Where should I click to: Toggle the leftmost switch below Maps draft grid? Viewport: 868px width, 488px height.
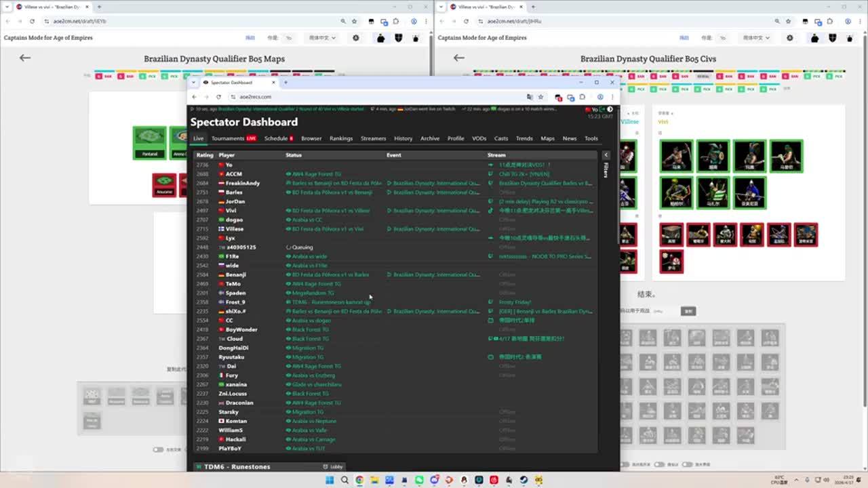(x=158, y=449)
